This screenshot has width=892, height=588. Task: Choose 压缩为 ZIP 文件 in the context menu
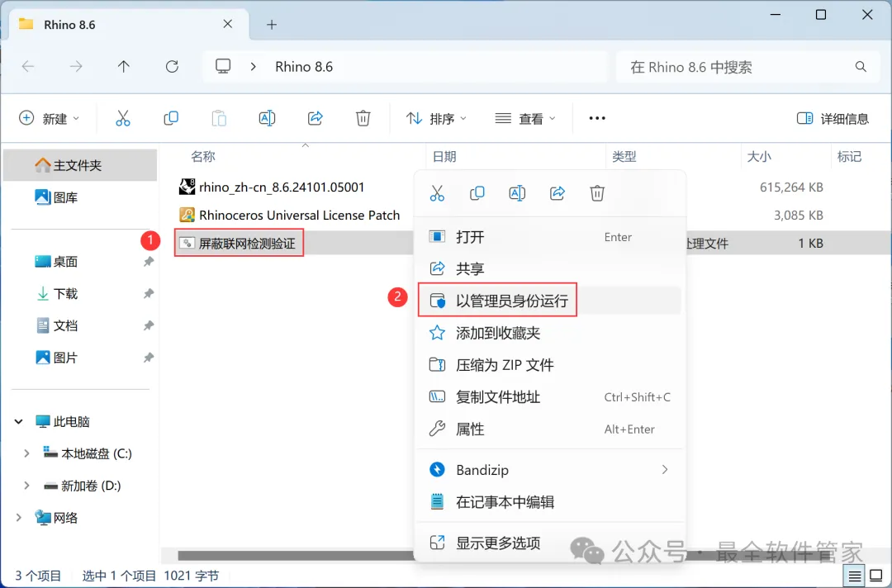(549, 364)
